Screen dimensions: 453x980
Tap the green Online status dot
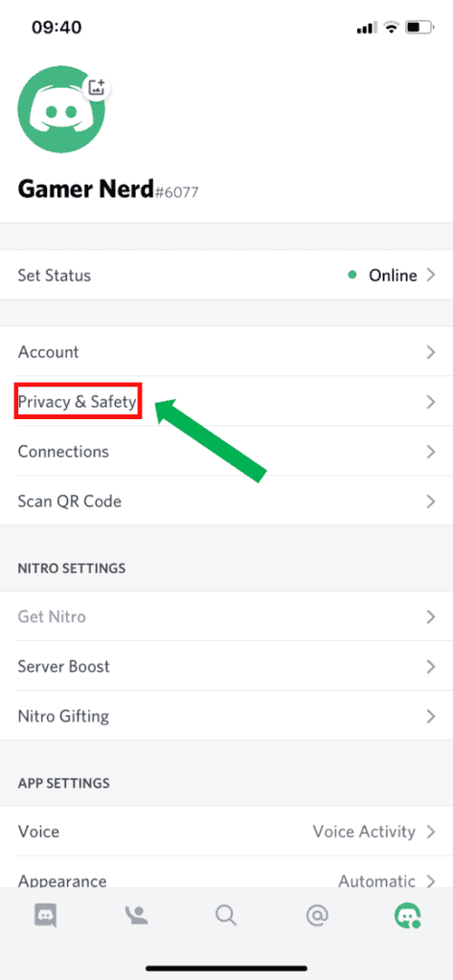pyautogui.click(x=352, y=275)
